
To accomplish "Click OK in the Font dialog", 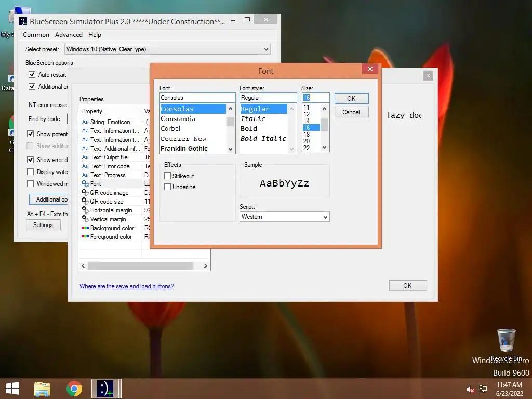I will (351, 98).
